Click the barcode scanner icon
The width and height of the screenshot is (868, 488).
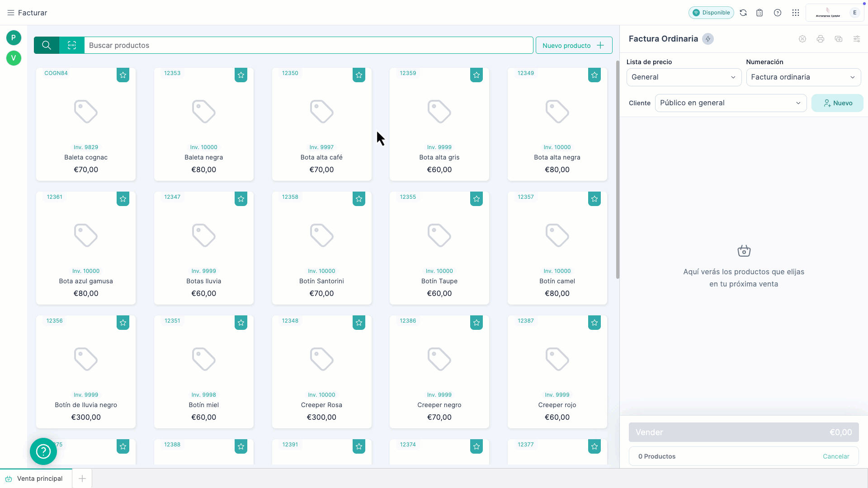[72, 45]
